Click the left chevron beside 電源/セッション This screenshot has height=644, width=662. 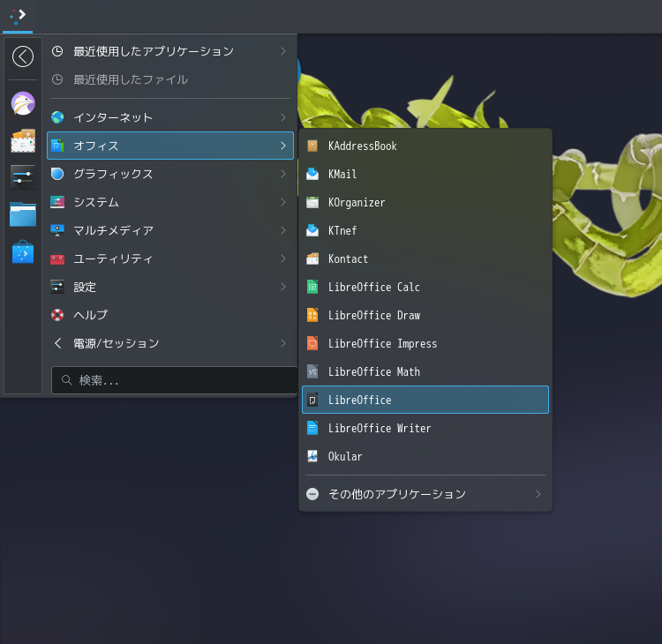click(58, 343)
